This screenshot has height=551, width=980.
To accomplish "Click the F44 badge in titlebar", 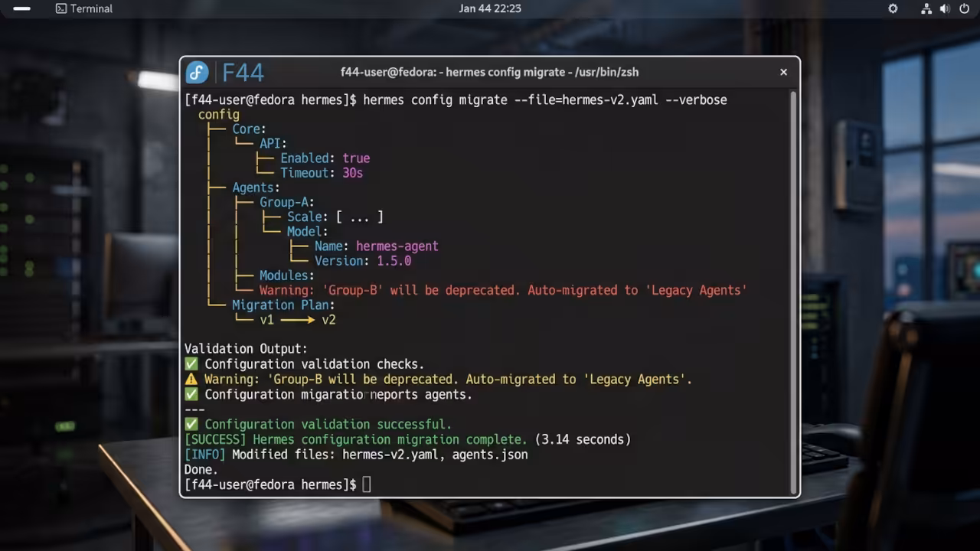I will click(243, 73).
